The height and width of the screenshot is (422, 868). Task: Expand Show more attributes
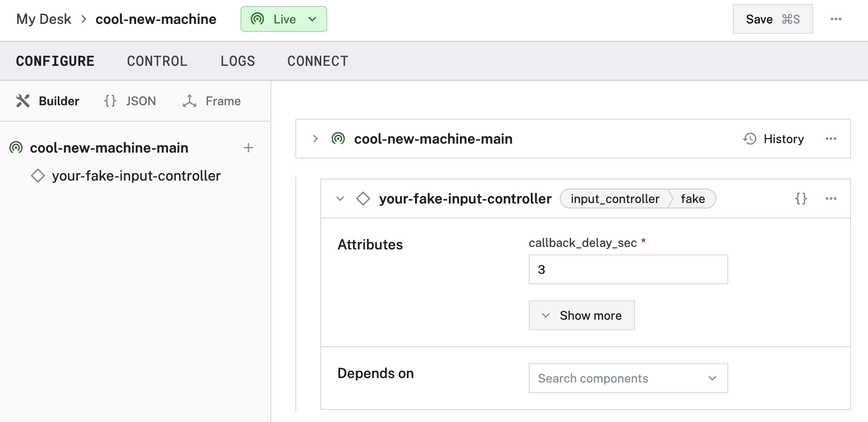point(582,315)
